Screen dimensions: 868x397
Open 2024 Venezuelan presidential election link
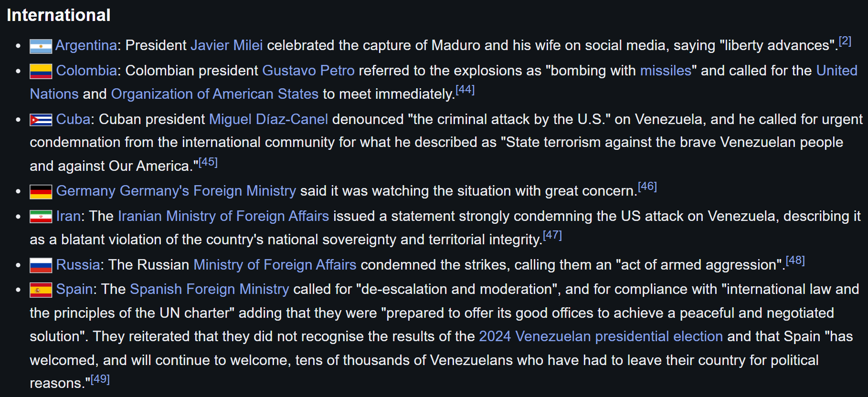coord(601,336)
